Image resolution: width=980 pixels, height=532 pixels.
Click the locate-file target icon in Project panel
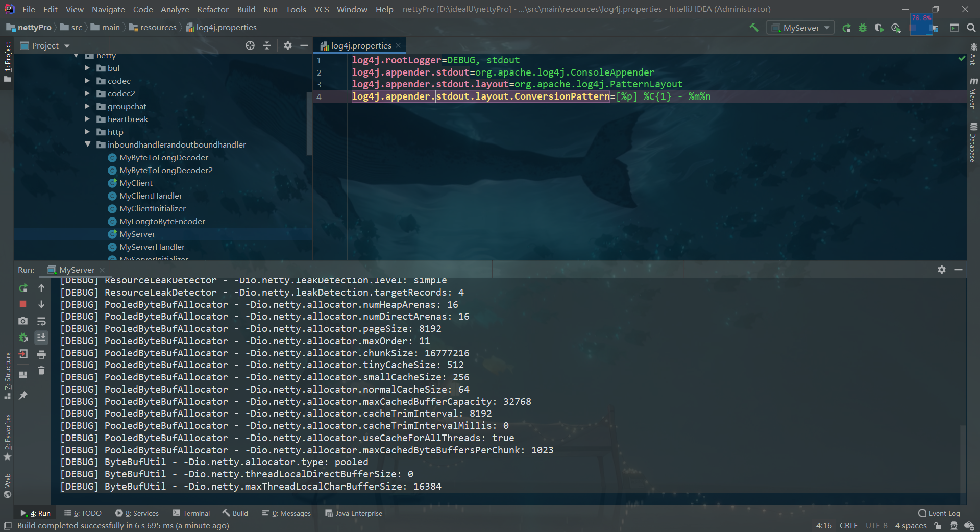[250, 45]
